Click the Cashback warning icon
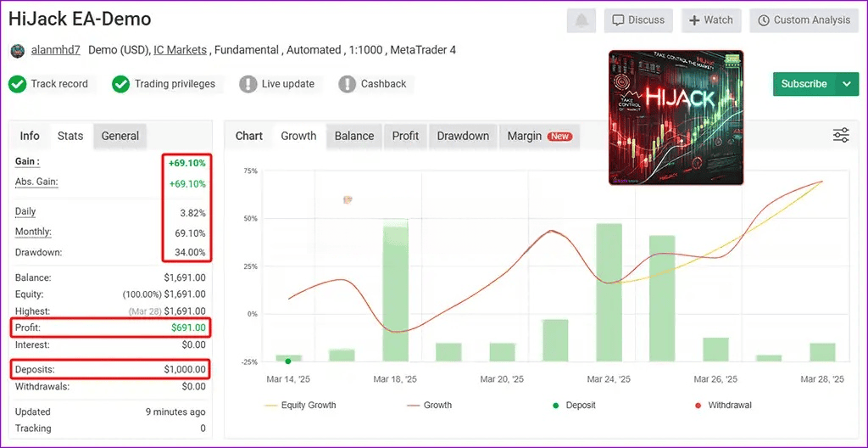 [347, 84]
